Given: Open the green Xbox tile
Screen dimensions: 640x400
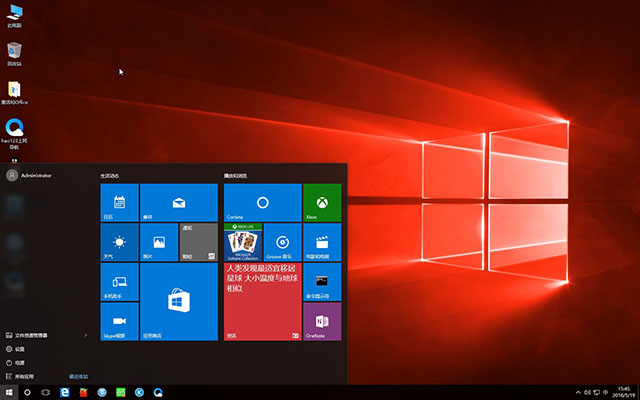Looking at the screenshot, I should click(x=322, y=202).
